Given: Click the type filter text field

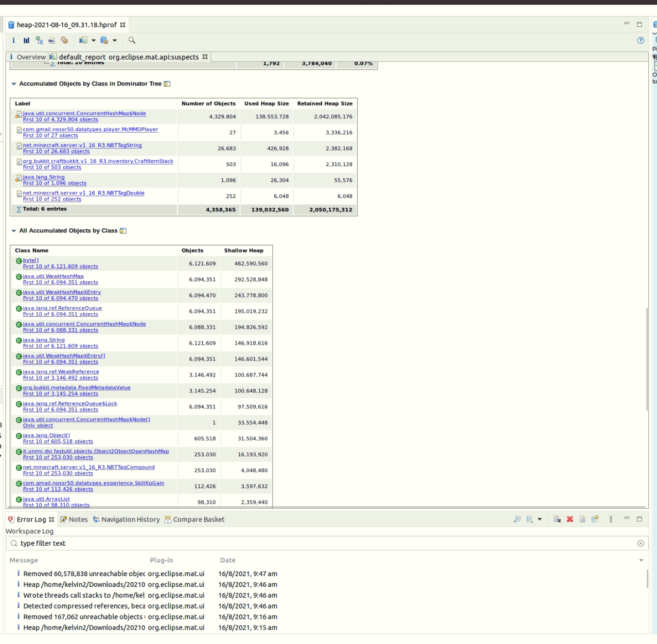Looking at the screenshot, I should tap(327, 543).
